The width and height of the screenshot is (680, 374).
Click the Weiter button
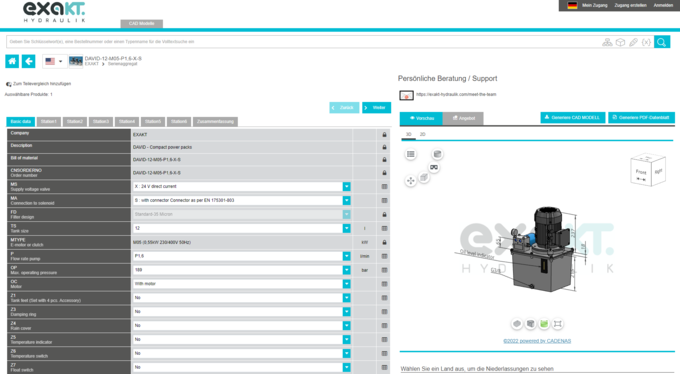point(376,108)
